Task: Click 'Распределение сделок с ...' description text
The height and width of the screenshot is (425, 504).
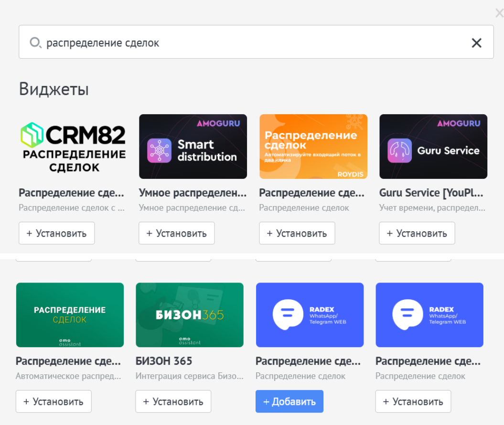Action: (71, 208)
